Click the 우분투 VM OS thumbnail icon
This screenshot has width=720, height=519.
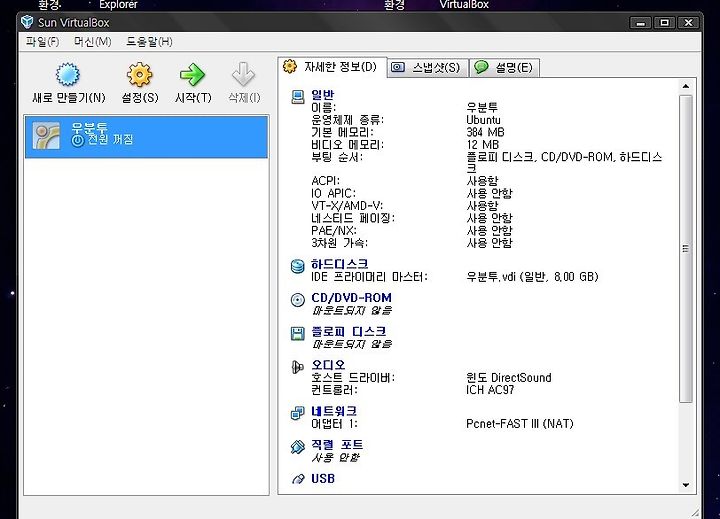(46, 135)
